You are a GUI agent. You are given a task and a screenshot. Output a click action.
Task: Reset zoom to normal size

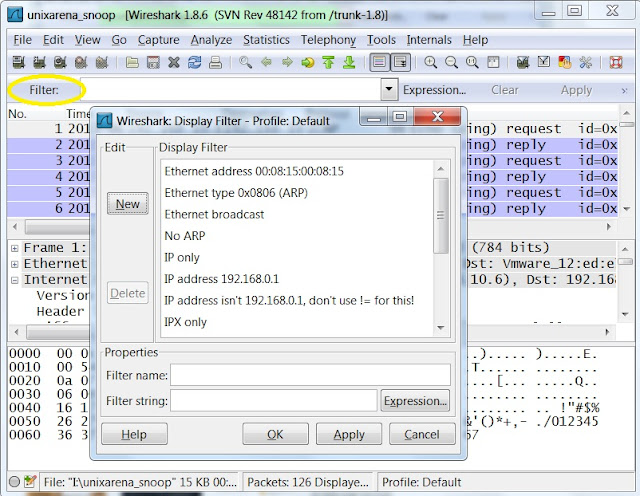tap(472, 62)
